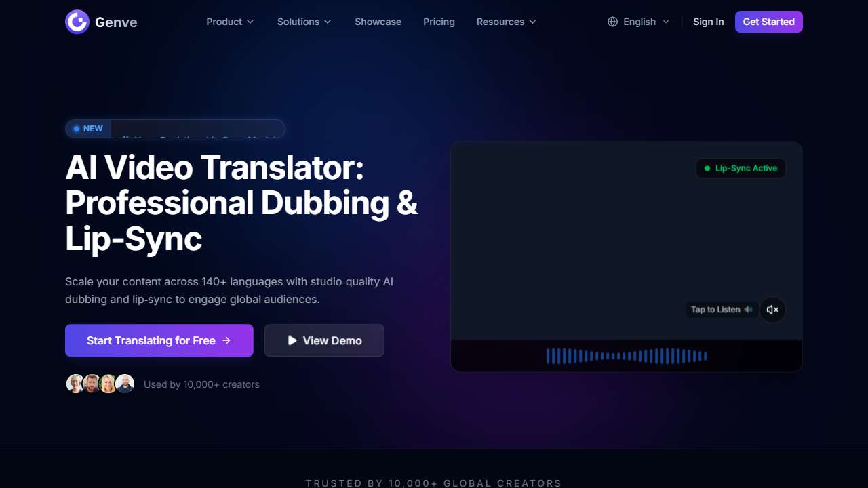Unmute the demo video with speaker icon
Image resolution: width=868 pixels, height=488 pixels.
[x=772, y=310]
